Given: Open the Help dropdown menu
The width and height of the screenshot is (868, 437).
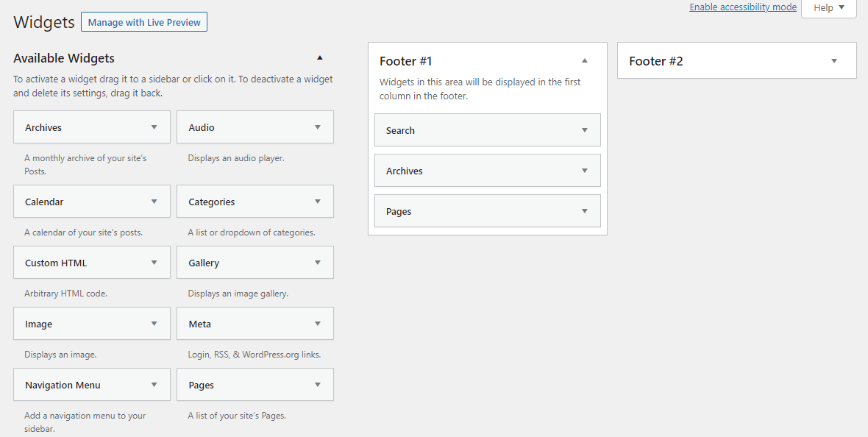Looking at the screenshot, I should (x=828, y=7).
